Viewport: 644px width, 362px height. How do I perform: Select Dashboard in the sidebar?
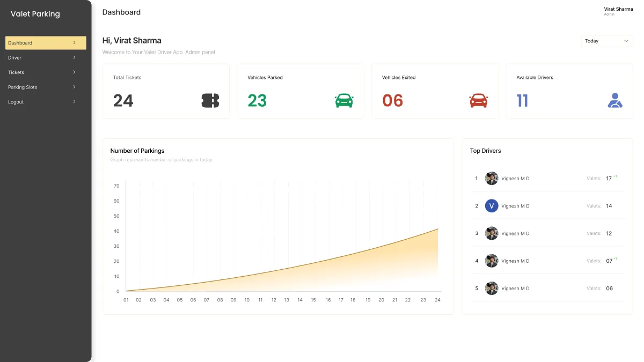point(46,43)
